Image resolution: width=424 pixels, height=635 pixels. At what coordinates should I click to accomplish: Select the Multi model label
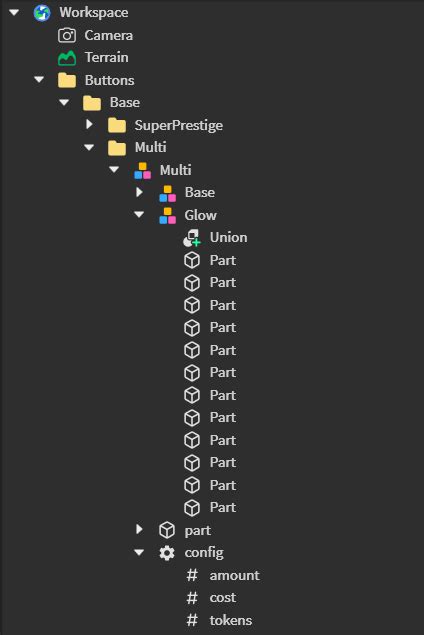pyautogui.click(x=175, y=170)
